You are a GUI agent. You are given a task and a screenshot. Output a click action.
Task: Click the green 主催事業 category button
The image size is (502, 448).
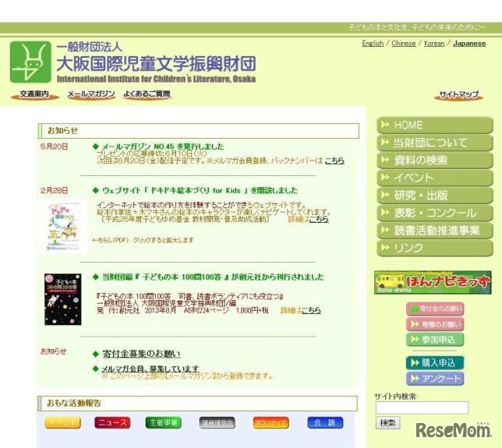click(163, 423)
